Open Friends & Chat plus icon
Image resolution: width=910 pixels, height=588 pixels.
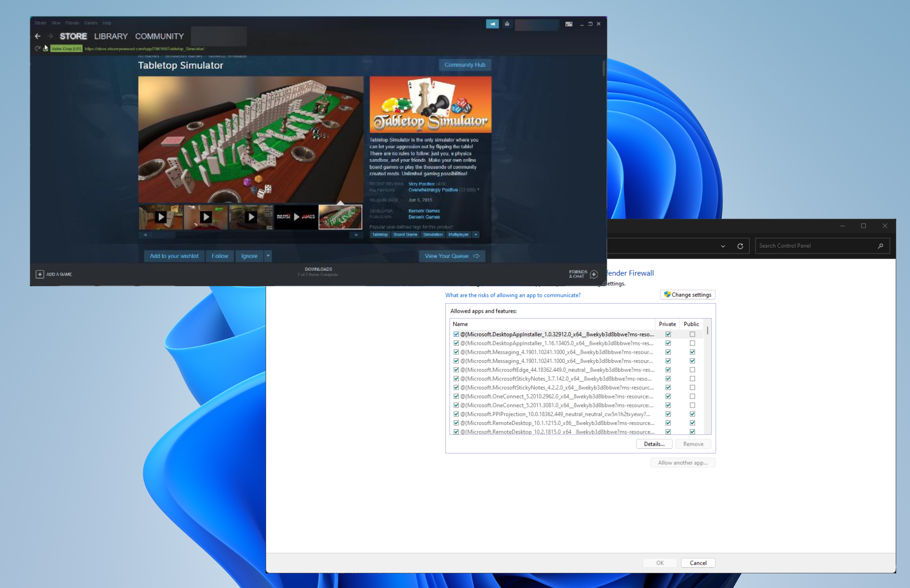coord(594,274)
